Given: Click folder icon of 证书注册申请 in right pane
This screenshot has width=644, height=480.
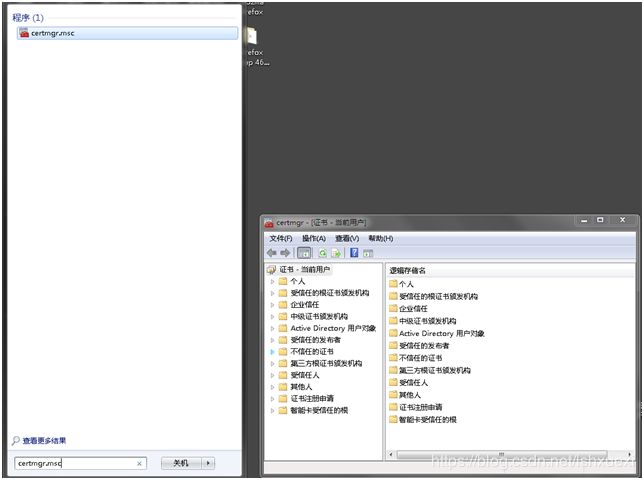Looking at the screenshot, I should [393, 407].
